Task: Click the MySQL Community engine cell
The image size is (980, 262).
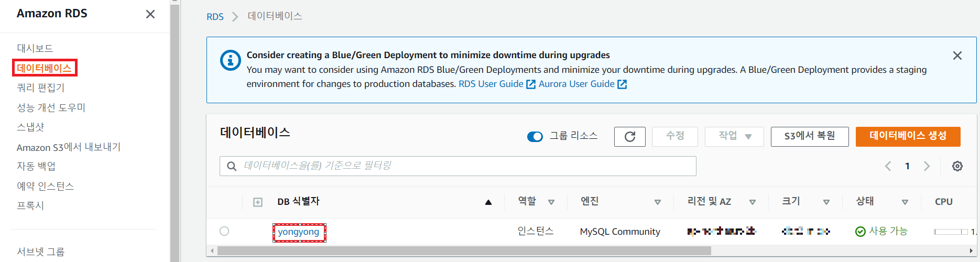Action: pyautogui.click(x=620, y=232)
